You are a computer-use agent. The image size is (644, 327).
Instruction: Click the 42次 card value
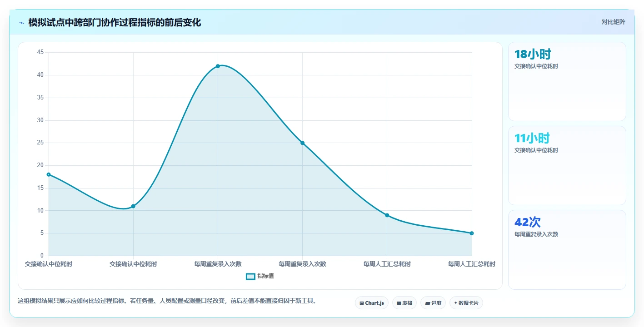point(528,223)
